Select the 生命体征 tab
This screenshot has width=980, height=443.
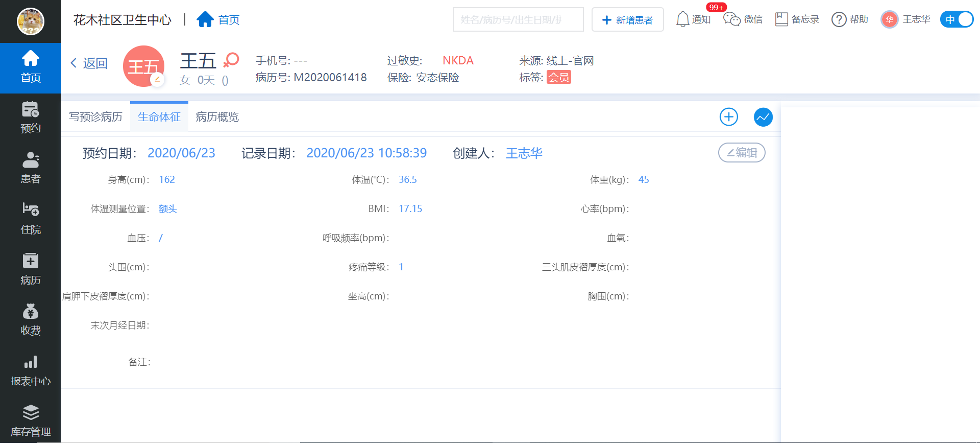pos(159,117)
